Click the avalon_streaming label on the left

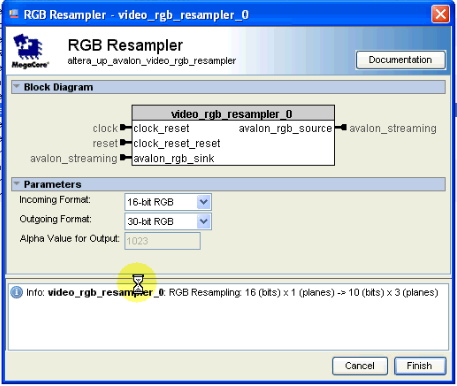74,158
